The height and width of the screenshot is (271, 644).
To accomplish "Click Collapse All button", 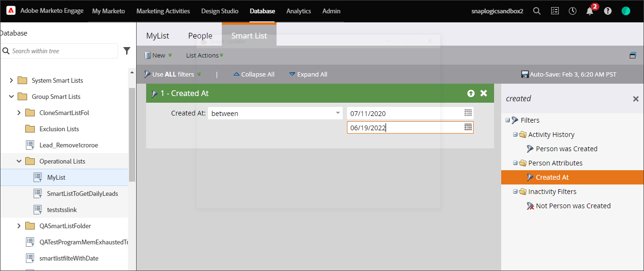I will [254, 74].
